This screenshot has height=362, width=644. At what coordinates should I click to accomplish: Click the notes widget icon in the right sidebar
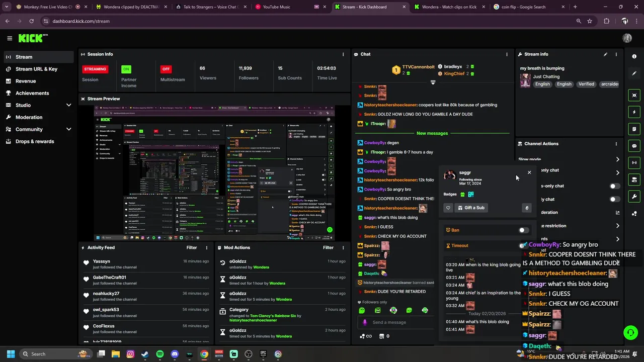point(634,129)
